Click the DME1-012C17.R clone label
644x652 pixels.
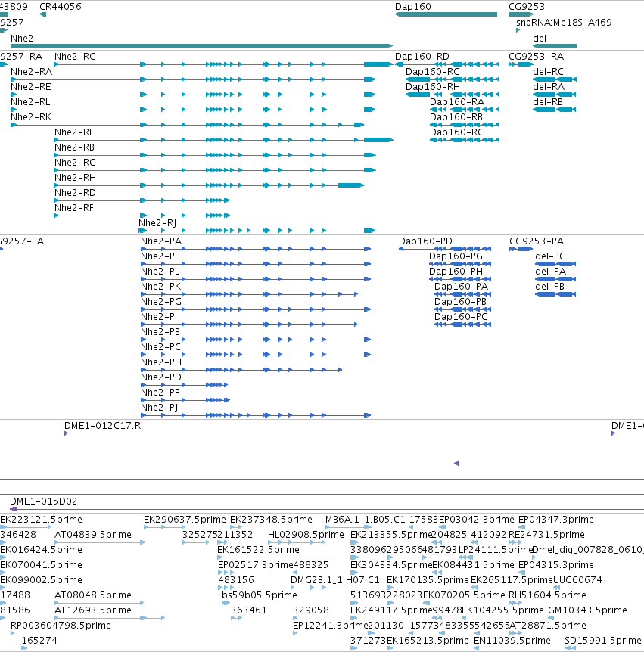[x=102, y=426]
